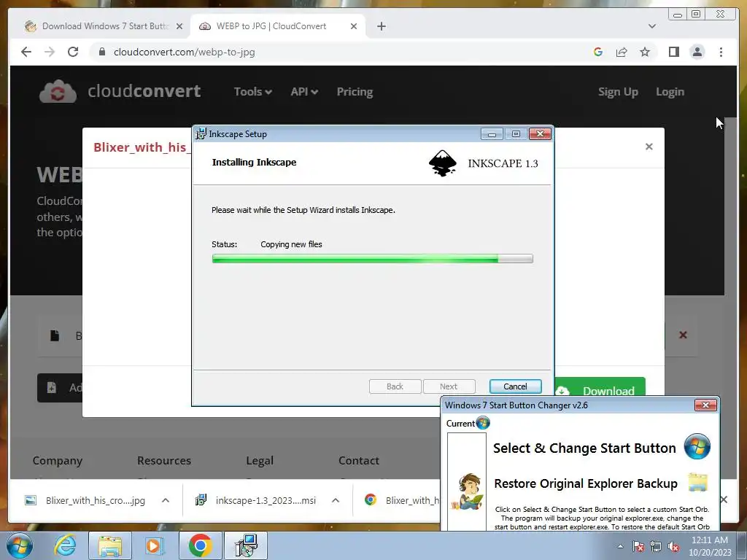Expand the Tools menu
This screenshot has width=747, height=560.
252,91
